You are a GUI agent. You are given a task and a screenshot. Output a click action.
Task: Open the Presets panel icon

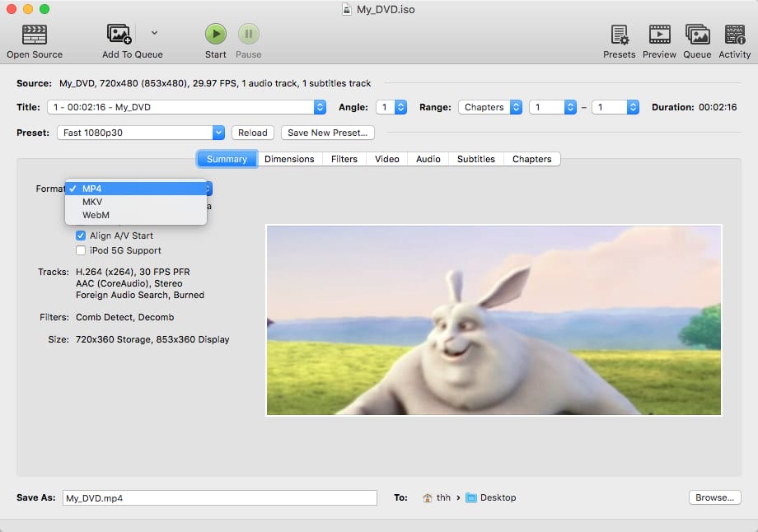click(619, 35)
